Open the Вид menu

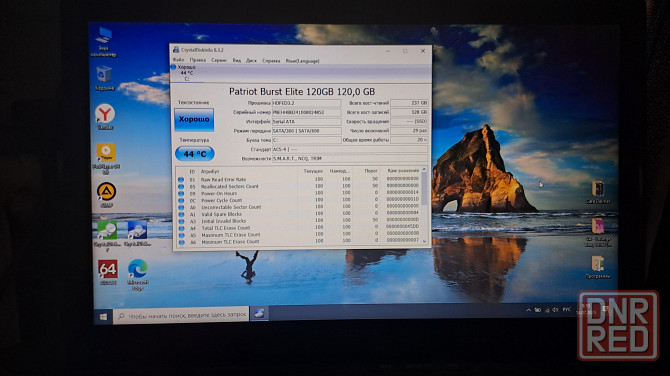(x=237, y=61)
